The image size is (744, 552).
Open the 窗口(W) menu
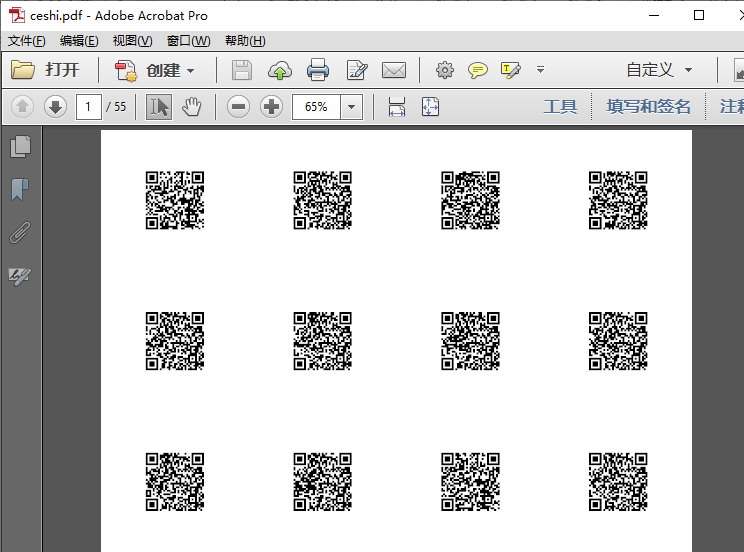[188, 41]
